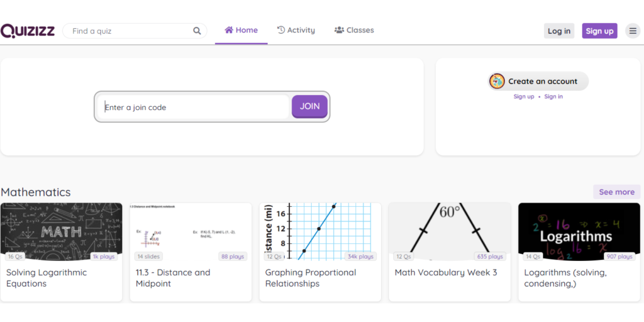
Task: Open the hamburger menu icon
Action: [x=633, y=31]
